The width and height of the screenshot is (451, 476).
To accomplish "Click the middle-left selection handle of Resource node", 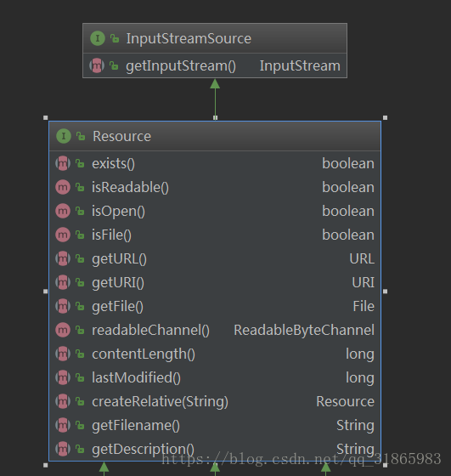I will coord(46,291).
